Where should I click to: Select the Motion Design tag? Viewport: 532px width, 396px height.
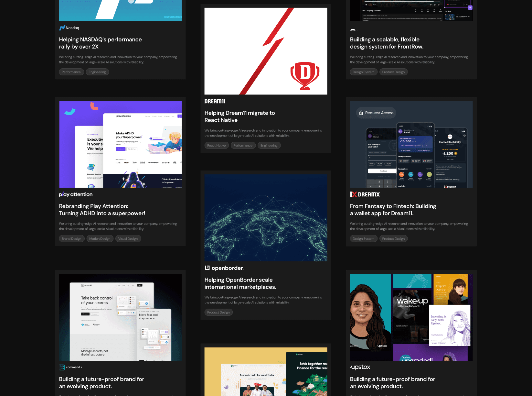[100, 239]
